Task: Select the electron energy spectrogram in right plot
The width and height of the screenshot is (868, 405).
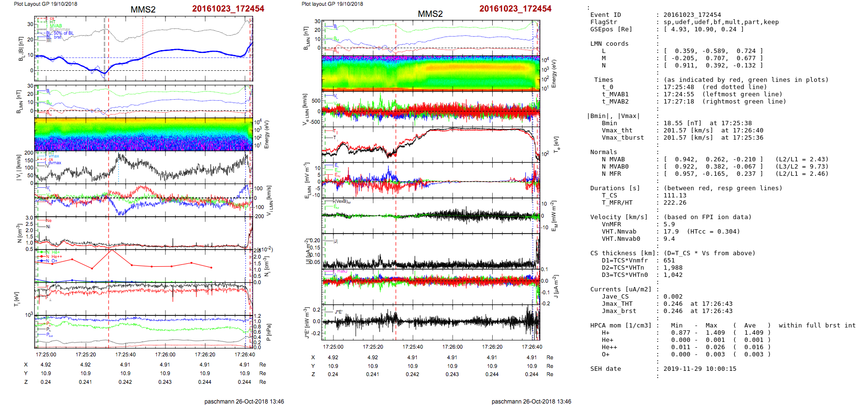Action: (x=430, y=73)
